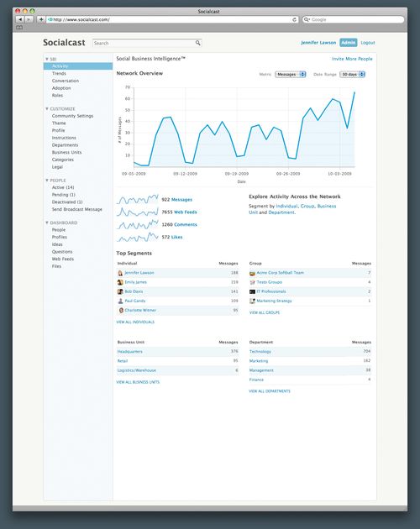Open the bookmarks book icon

pos(19,28)
